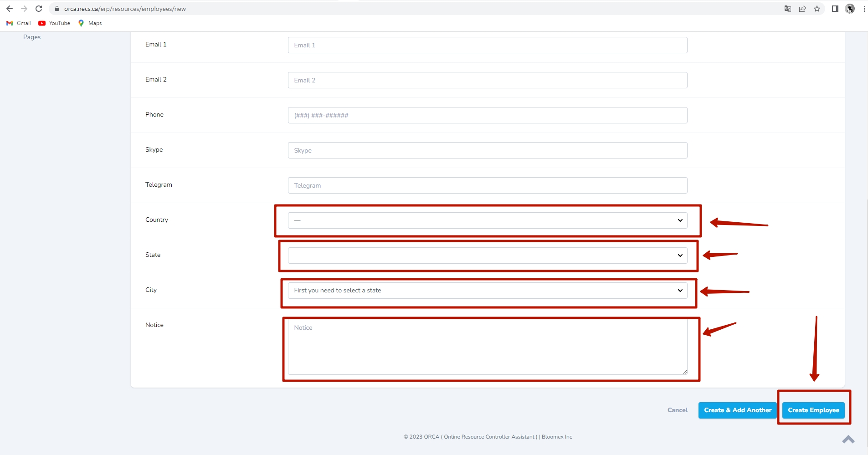868x455 pixels.
Task: Focus the Email 1 field
Action: [x=488, y=45]
